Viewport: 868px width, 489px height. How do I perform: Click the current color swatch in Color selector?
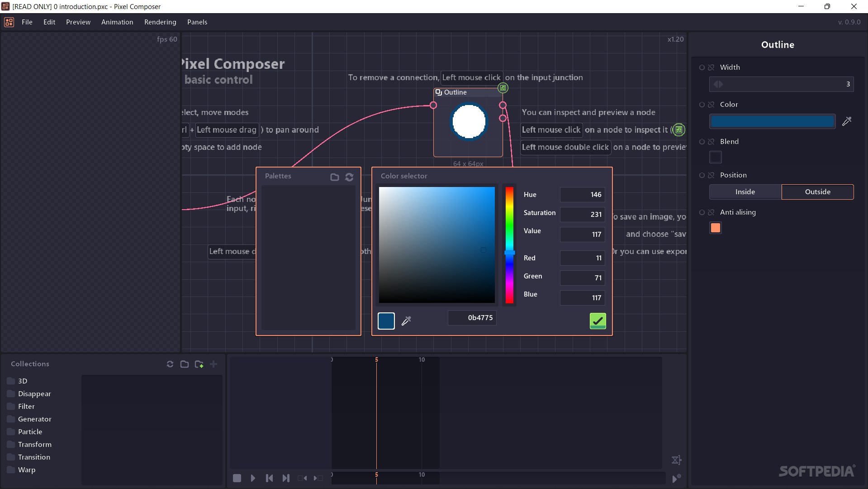click(386, 321)
